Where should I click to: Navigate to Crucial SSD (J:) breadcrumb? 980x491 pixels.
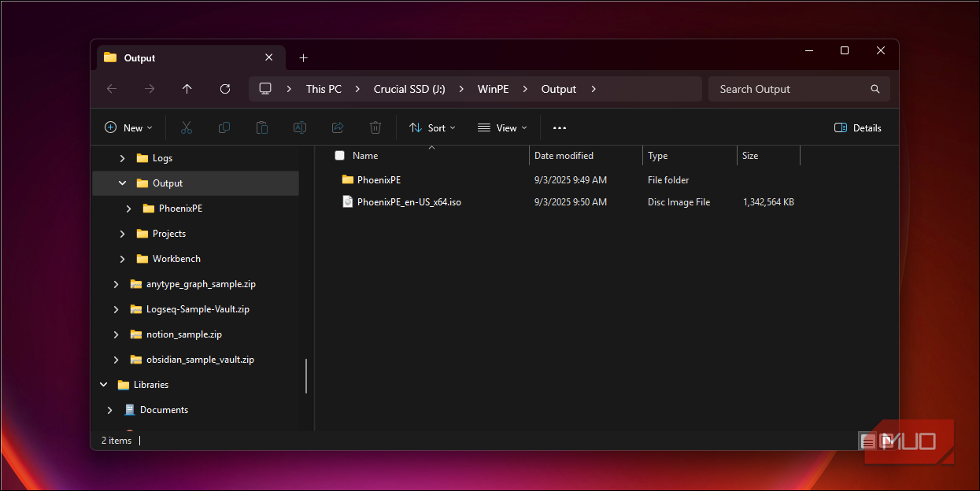tap(409, 89)
